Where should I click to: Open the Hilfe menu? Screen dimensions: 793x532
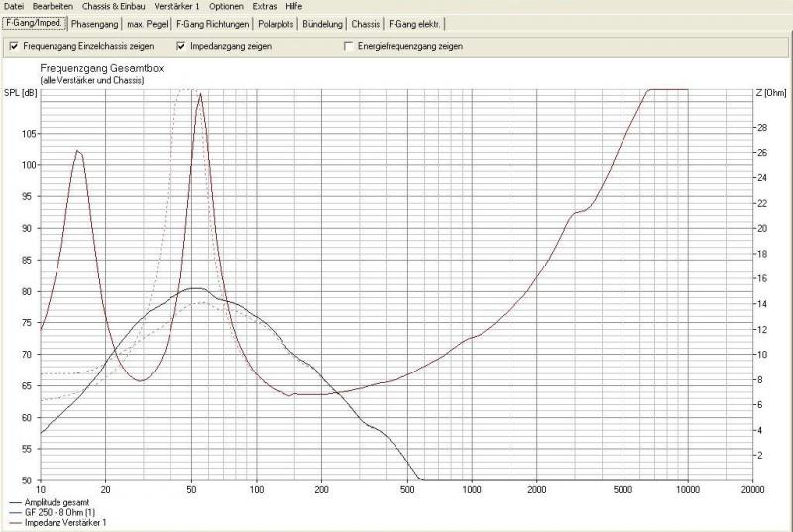coord(294,6)
